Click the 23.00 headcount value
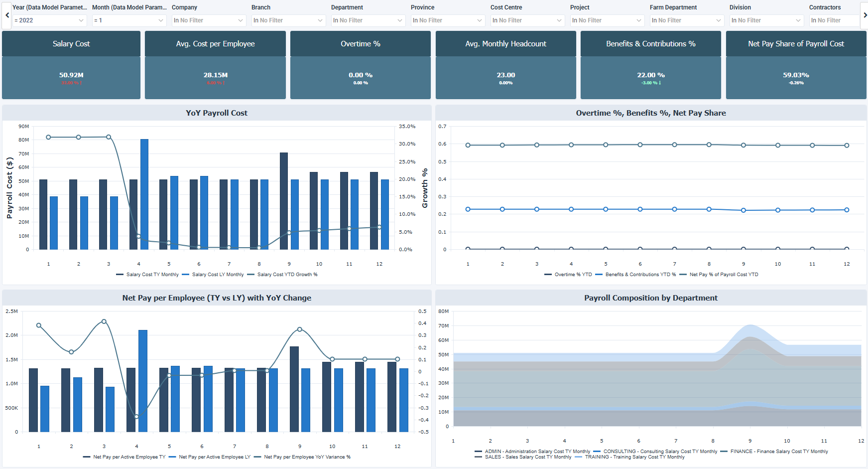 (x=506, y=75)
